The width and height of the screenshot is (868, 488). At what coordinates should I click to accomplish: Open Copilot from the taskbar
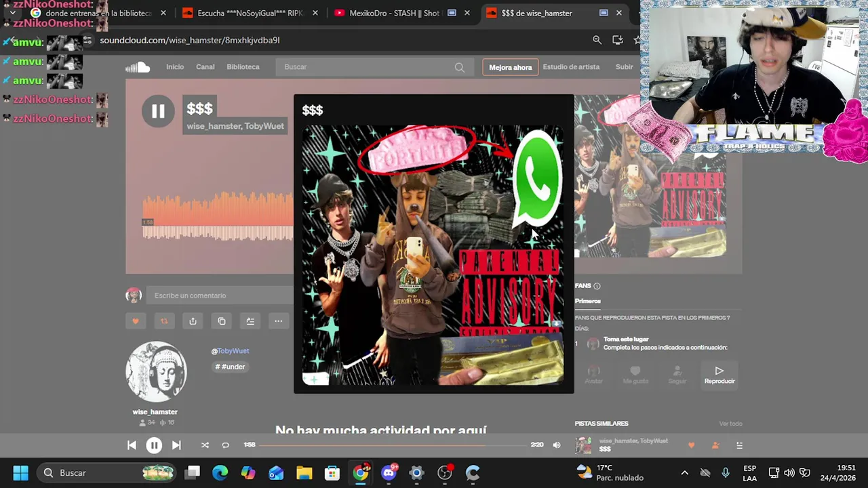coord(248,472)
